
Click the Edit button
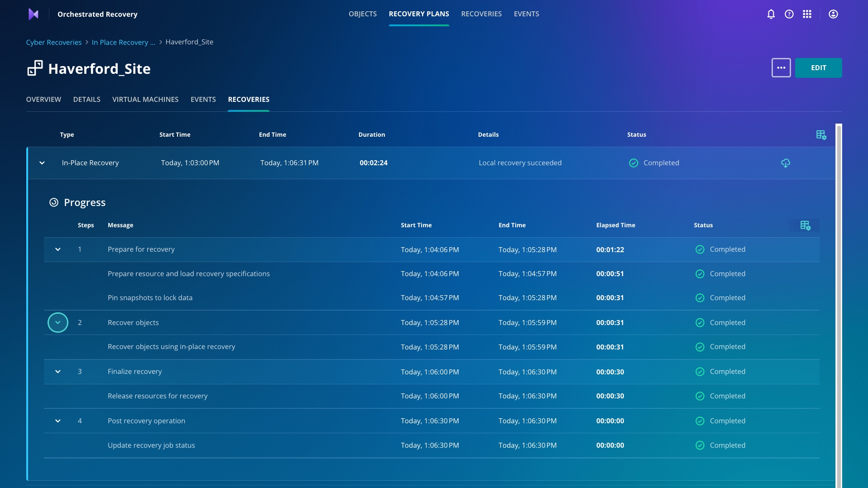click(x=818, y=68)
